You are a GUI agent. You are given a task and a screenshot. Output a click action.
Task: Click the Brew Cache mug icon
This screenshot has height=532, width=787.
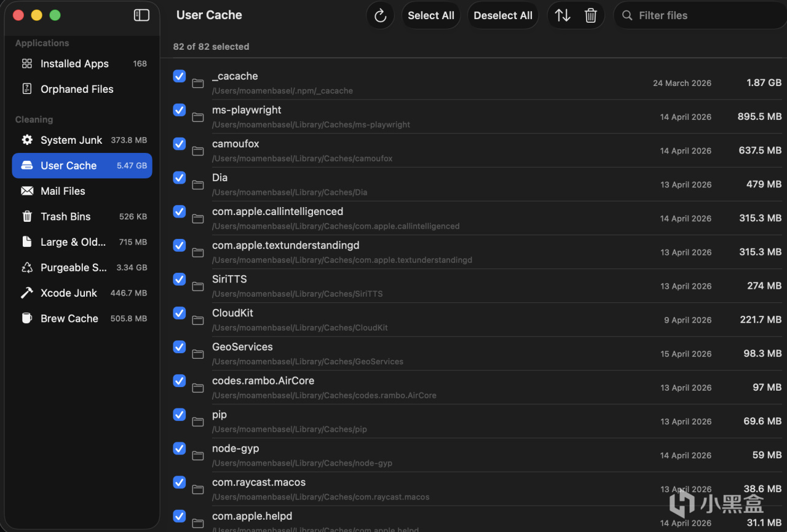(x=27, y=318)
